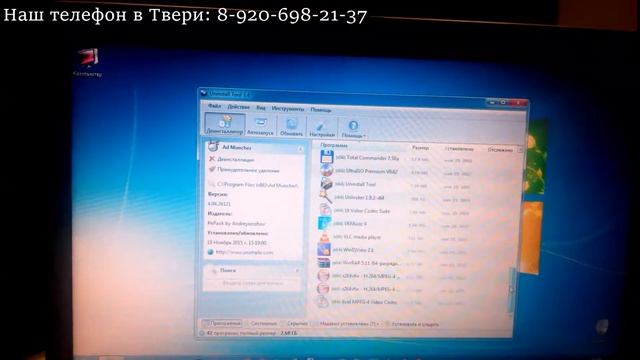Open the publisher website link
The height and width of the screenshot is (360, 640).
click(244, 252)
